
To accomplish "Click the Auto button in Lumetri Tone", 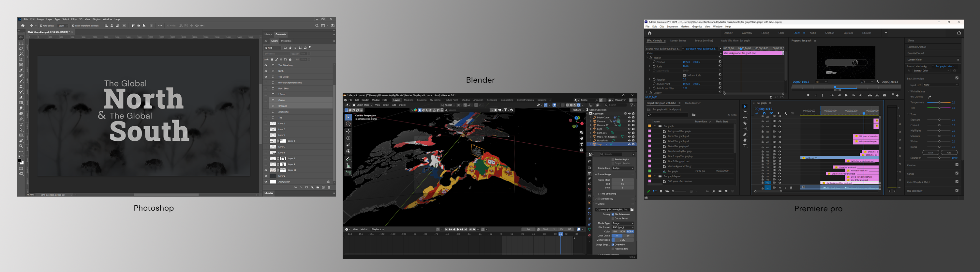I will tap(949, 153).
